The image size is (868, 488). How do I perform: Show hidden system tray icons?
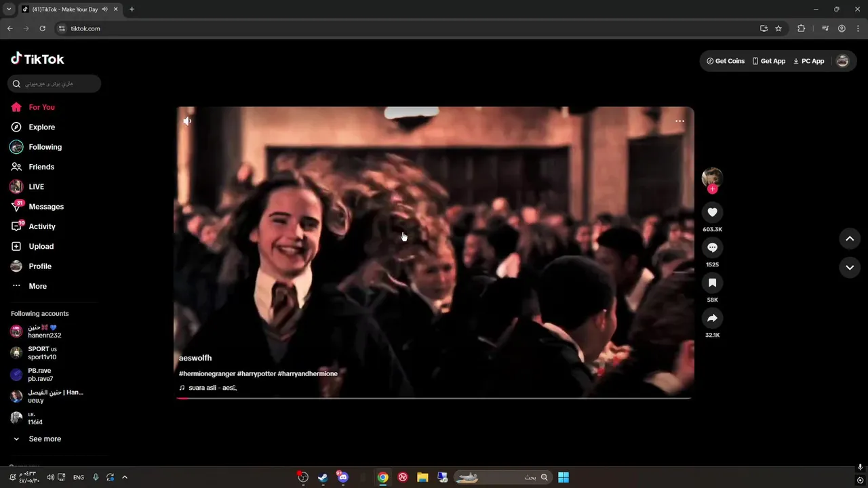coord(125,477)
